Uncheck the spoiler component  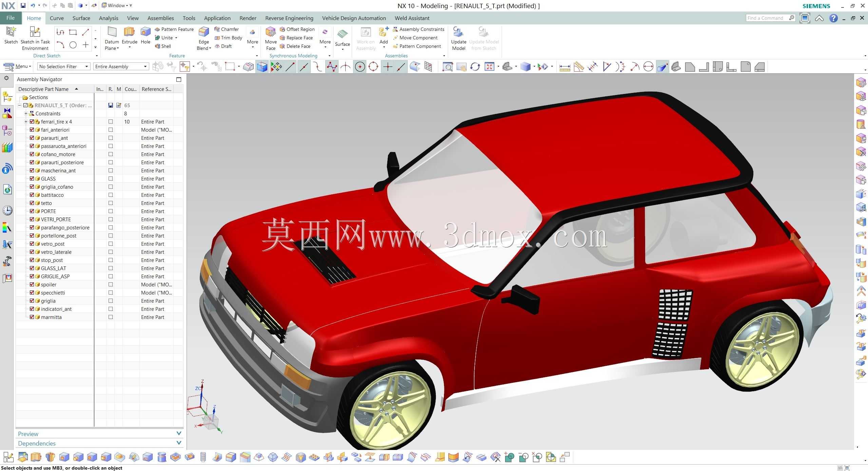coord(32,284)
